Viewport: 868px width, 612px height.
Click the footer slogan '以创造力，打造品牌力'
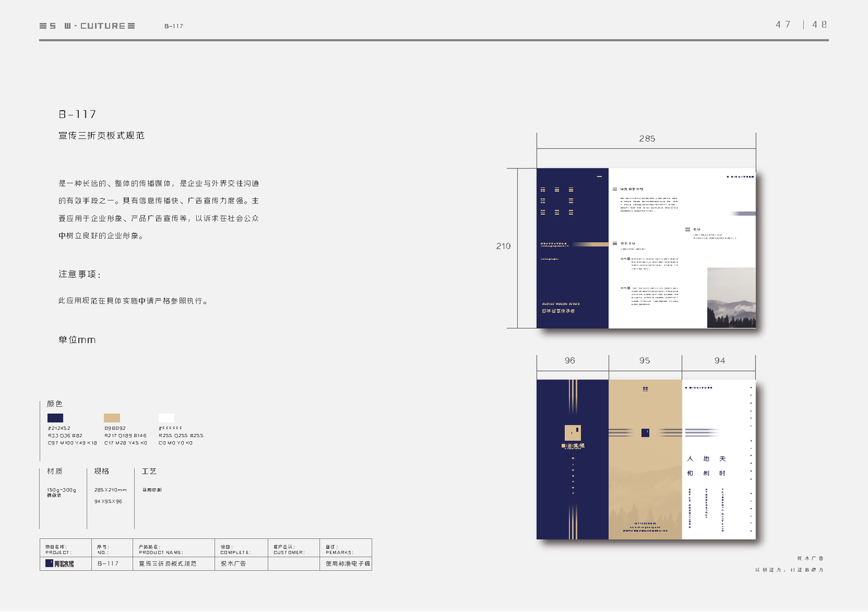coord(789,570)
